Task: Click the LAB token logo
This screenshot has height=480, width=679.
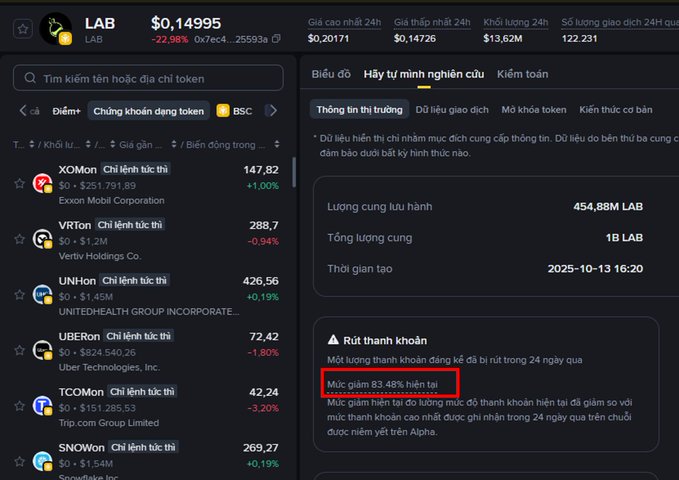Action: (56, 29)
